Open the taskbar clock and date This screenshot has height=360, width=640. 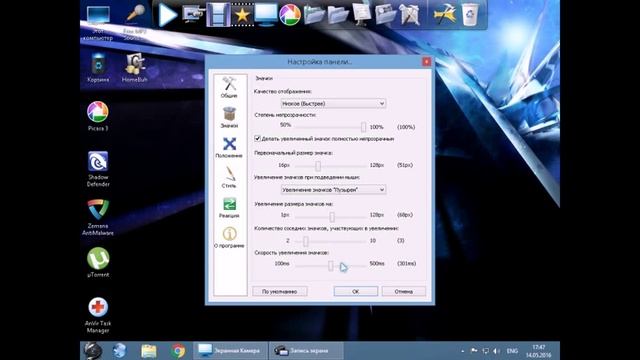(539, 351)
